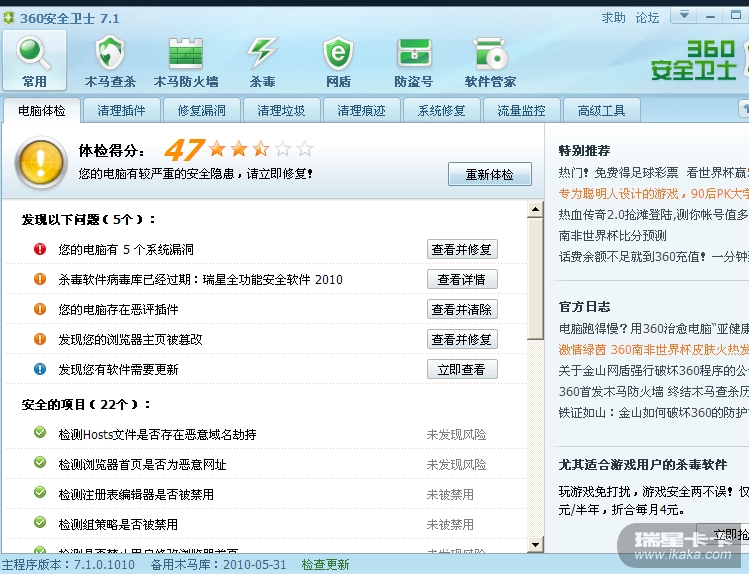Screen dimensions: 749x574
Task: Click green check beside 检测浏览器首页 row
Action: coord(40,463)
